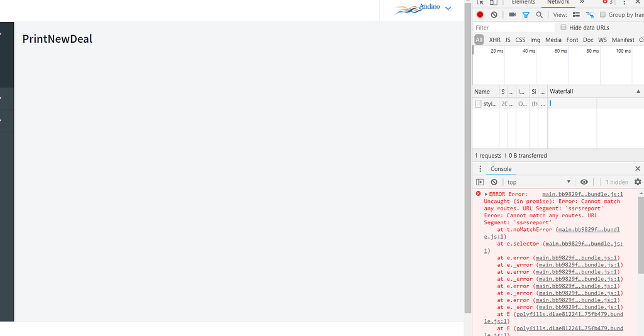
Task: Click the inspect element picker icon
Action: [x=480, y=2]
